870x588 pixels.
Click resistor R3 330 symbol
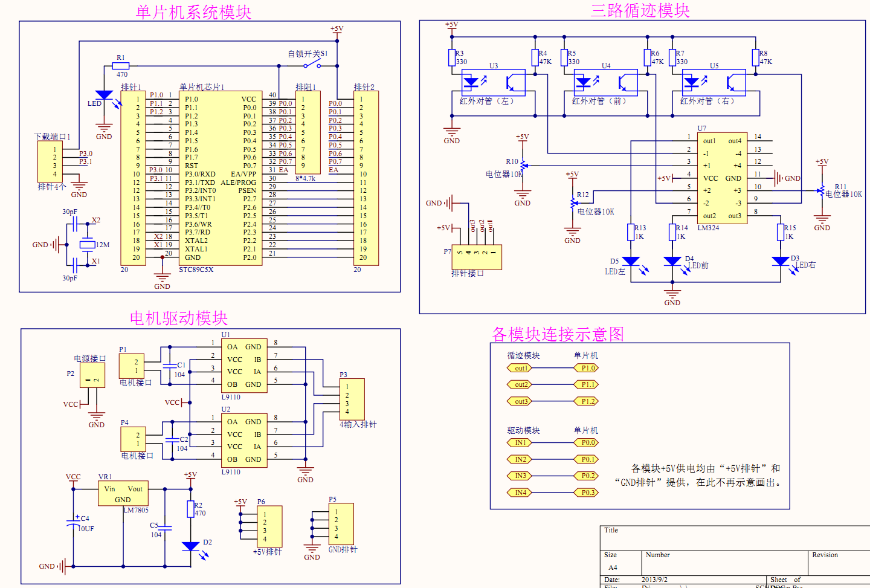pyautogui.click(x=451, y=57)
